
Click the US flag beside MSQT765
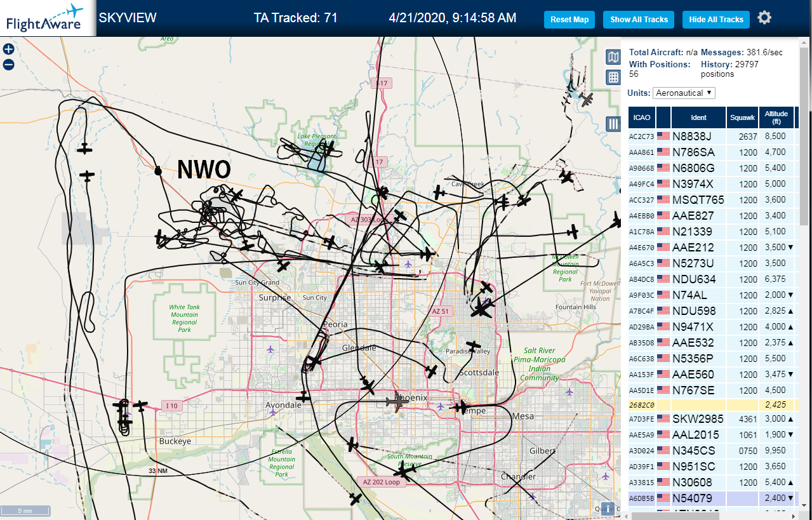(663, 199)
